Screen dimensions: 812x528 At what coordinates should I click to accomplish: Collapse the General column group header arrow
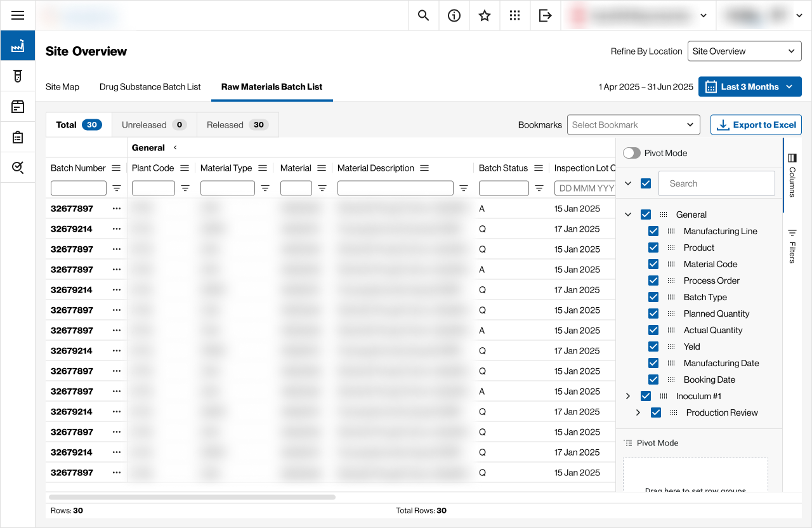(x=175, y=148)
